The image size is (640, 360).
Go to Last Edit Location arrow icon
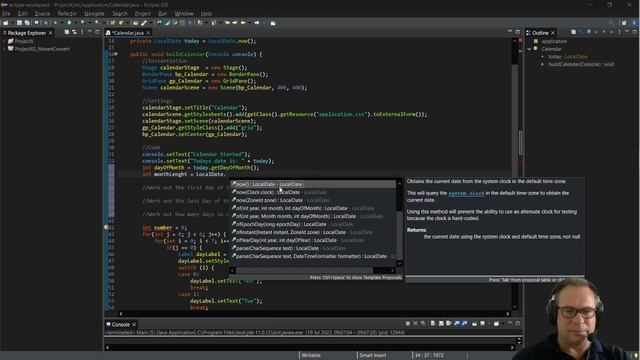coord(227,23)
